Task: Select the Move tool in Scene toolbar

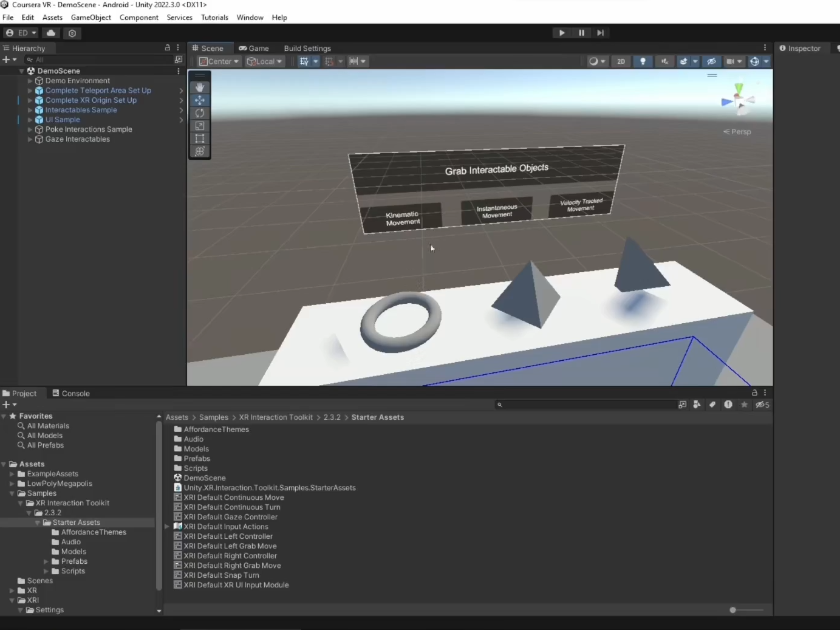Action: (200, 100)
